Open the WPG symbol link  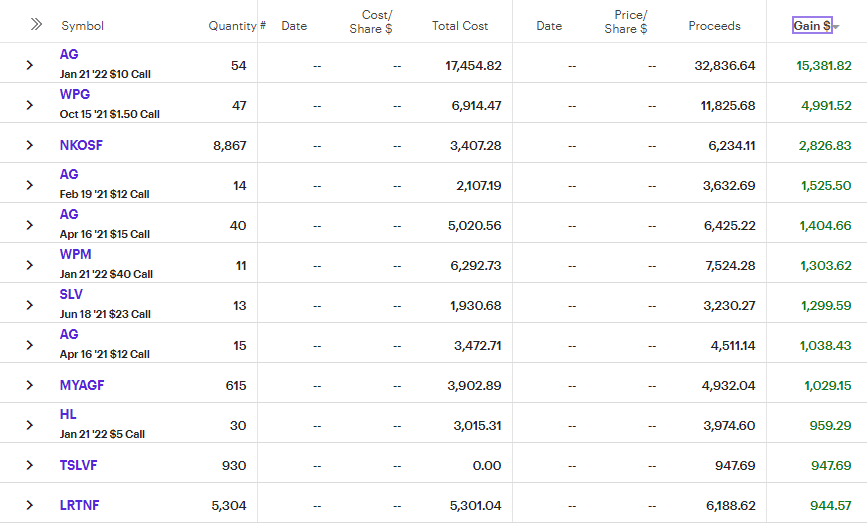(x=75, y=95)
